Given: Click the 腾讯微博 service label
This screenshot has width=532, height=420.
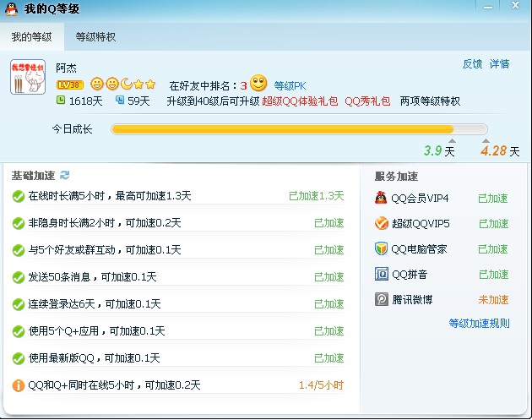Looking at the screenshot, I should [412, 300].
